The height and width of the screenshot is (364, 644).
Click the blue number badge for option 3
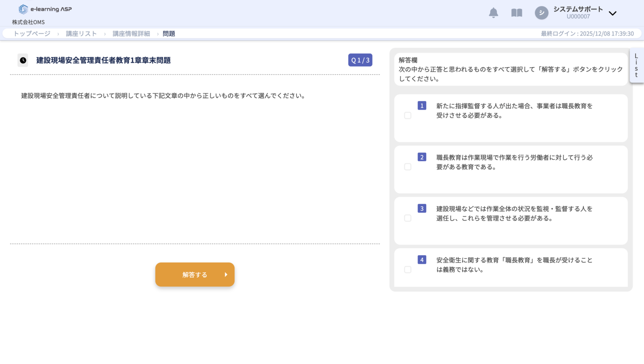(x=421, y=208)
